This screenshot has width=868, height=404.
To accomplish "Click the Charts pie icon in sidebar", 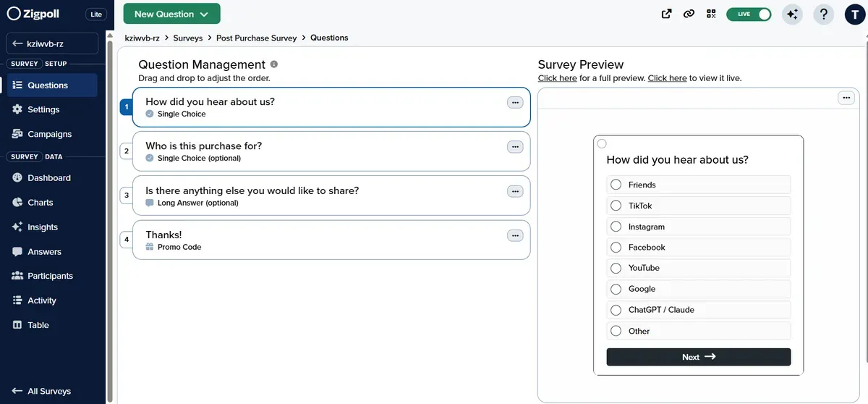I will coord(17,203).
